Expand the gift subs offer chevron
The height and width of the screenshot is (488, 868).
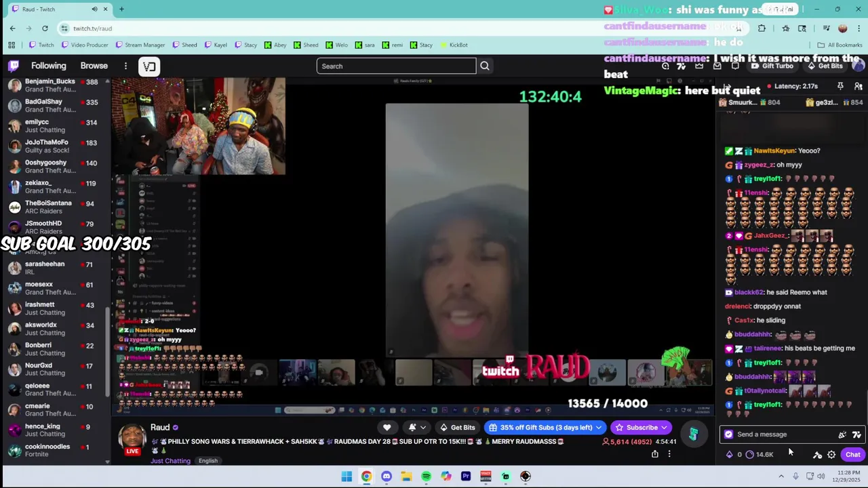(598, 428)
